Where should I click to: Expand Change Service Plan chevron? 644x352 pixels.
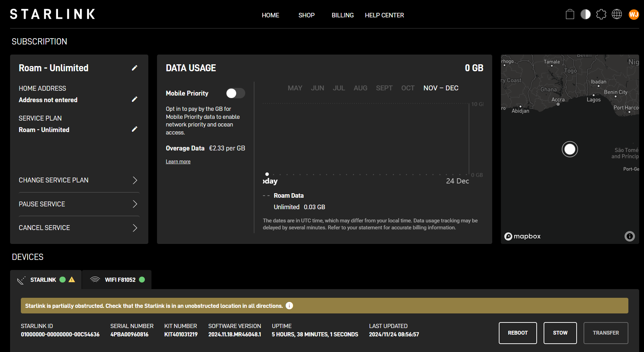(x=135, y=180)
